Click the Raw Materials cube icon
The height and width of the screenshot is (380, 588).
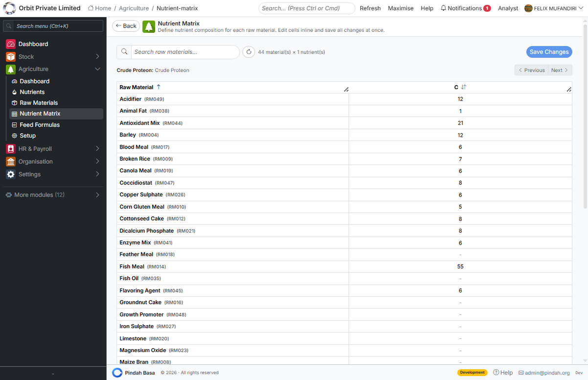tap(15, 103)
